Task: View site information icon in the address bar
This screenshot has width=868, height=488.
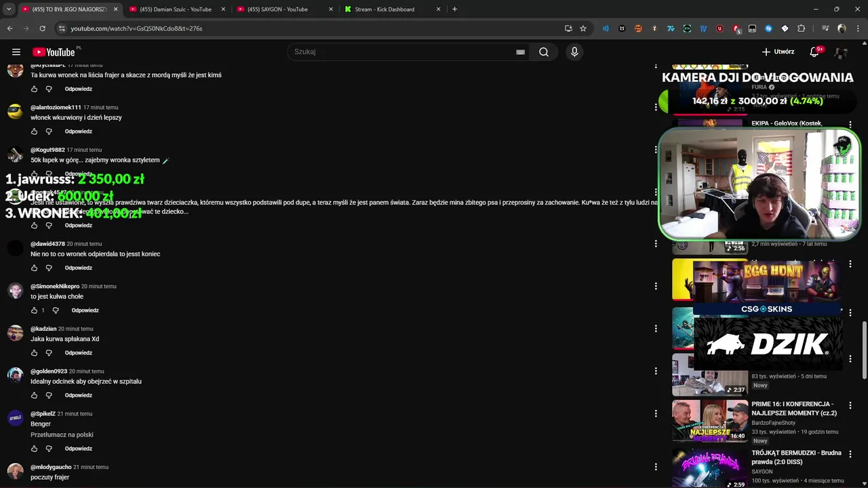Action: click(62, 28)
